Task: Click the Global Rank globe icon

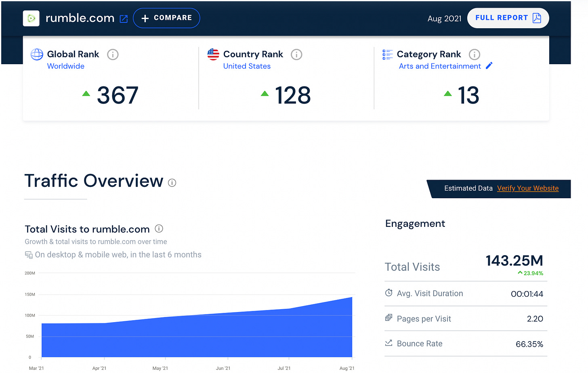Action: [37, 54]
